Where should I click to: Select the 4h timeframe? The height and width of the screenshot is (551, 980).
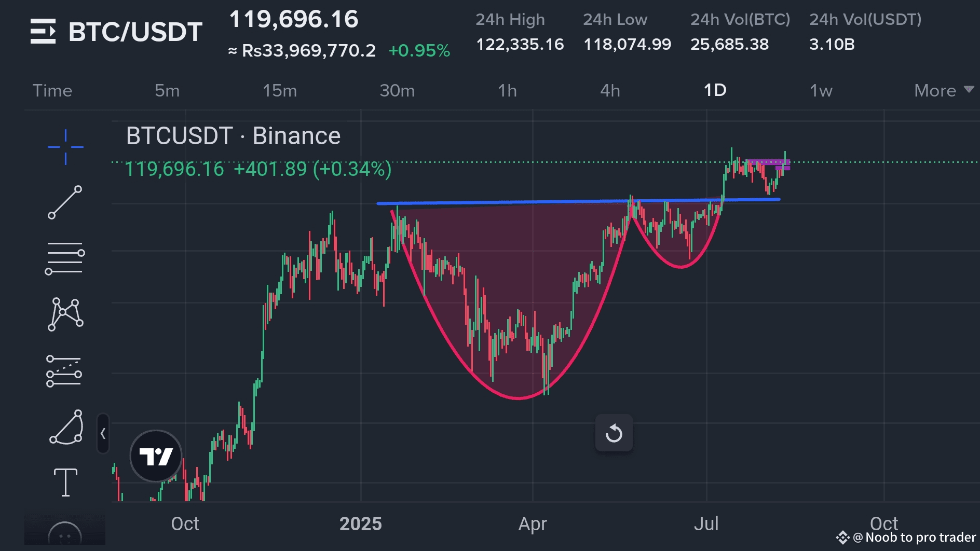610,91
